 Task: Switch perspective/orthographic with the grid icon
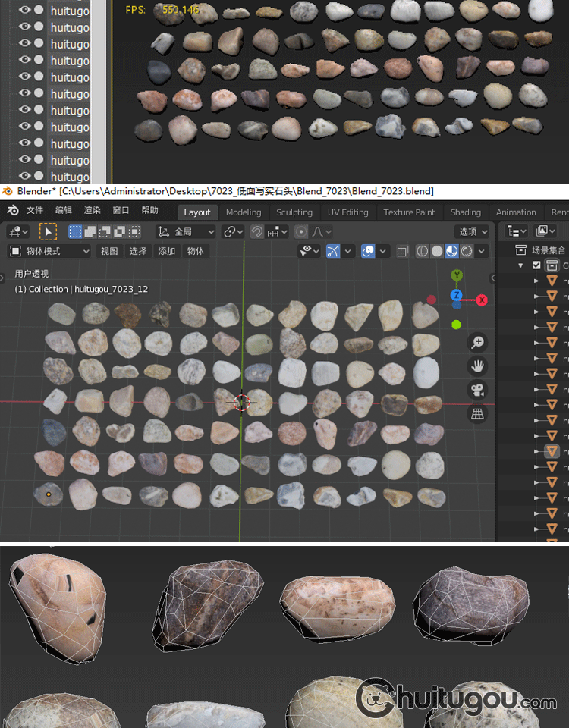(478, 414)
